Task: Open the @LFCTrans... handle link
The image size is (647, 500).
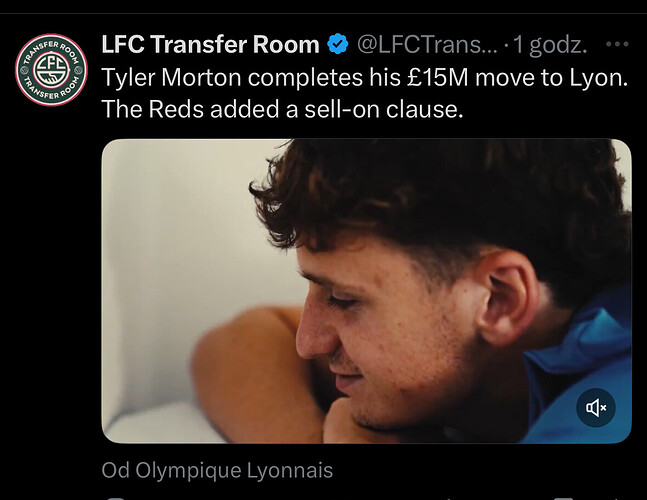Action: [x=425, y=44]
